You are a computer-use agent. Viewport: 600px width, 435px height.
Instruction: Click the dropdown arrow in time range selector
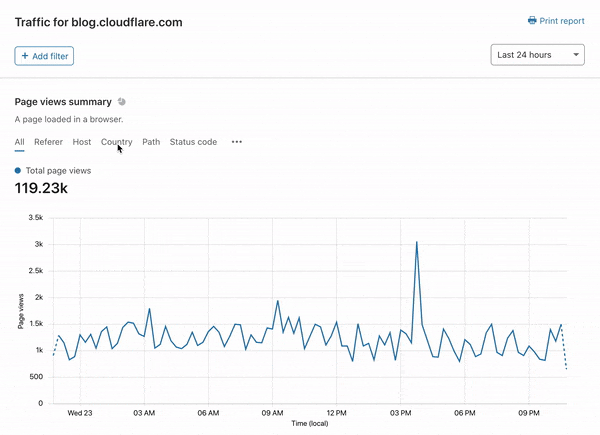(576, 55)
